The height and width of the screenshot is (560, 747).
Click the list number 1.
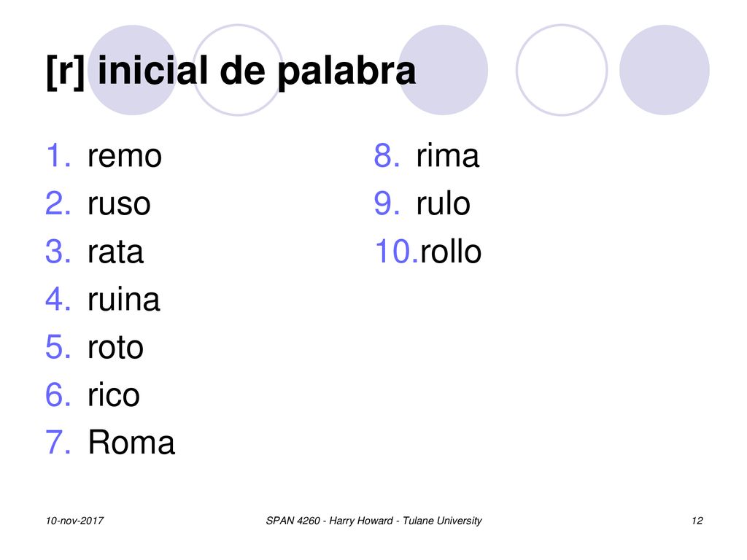[58, 156]
